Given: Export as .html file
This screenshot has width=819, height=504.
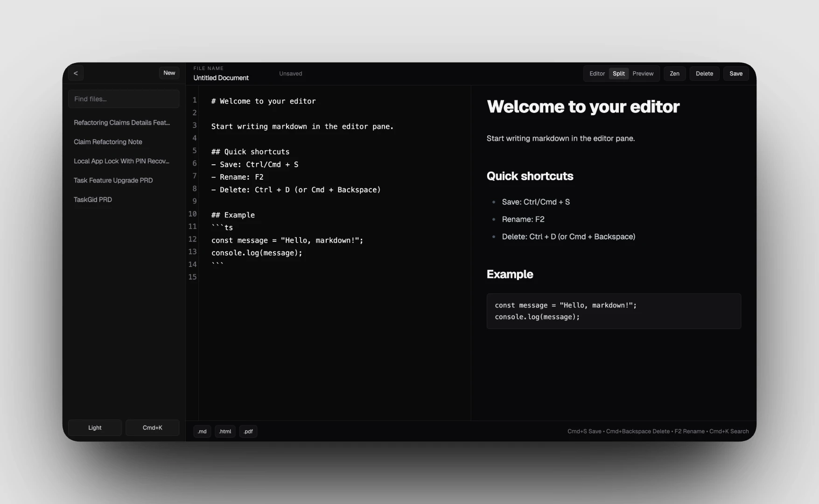Looking at the screenshot, I should pos(225,431).
